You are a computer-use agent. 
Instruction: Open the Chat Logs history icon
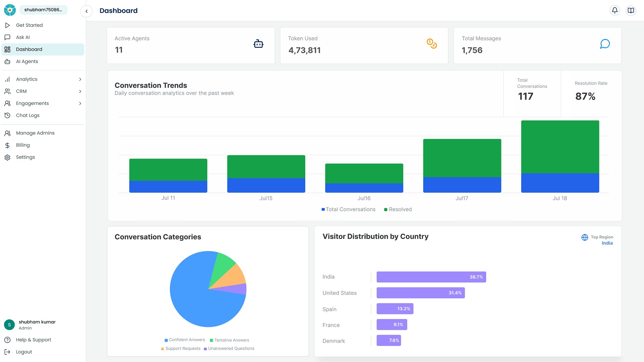point(7,115)
